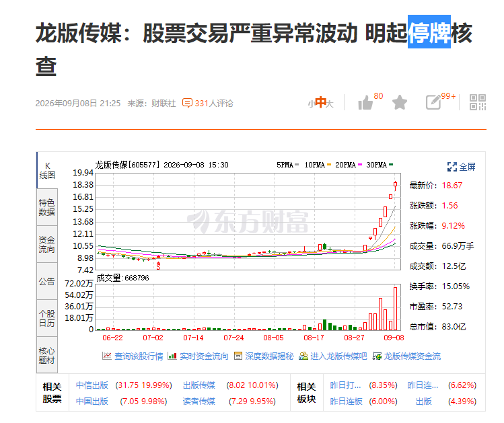The image size is (504, 423).
Task: Select the K线图 tab
Action: tap(47, 171)
